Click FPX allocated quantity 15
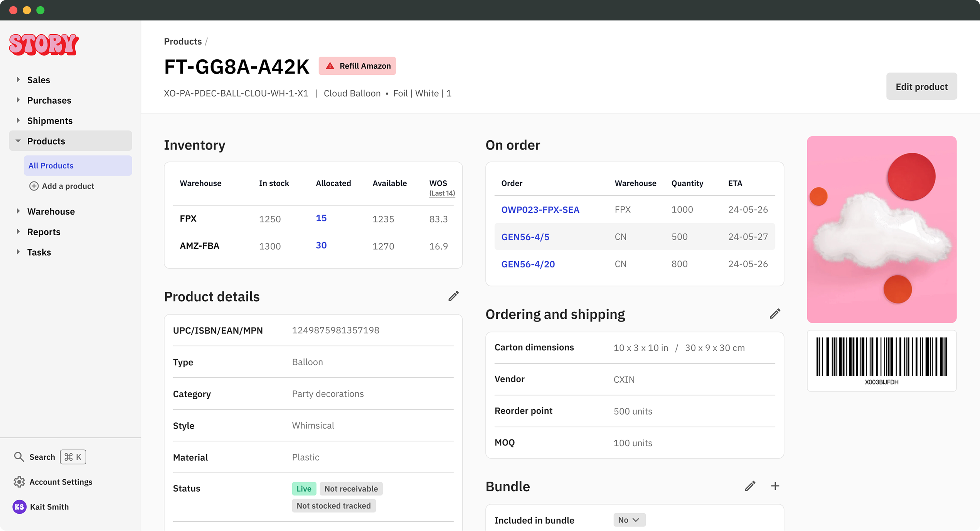 321,218
